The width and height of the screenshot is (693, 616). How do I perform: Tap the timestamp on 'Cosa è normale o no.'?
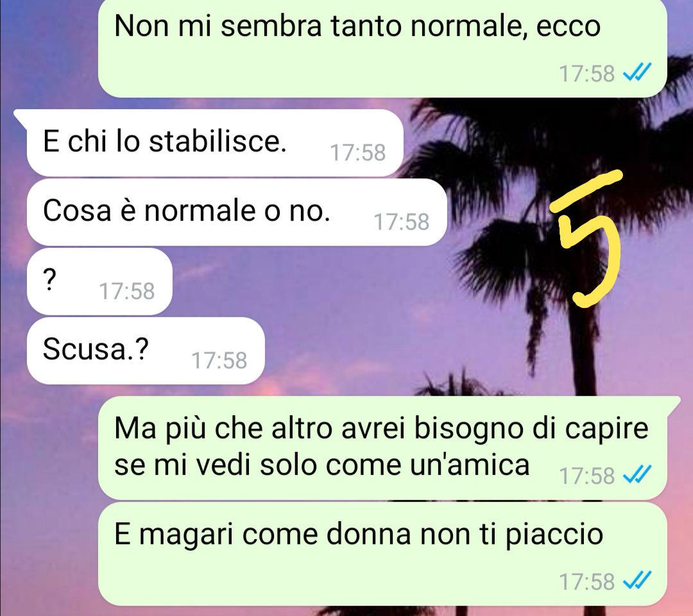click(401, 222)
